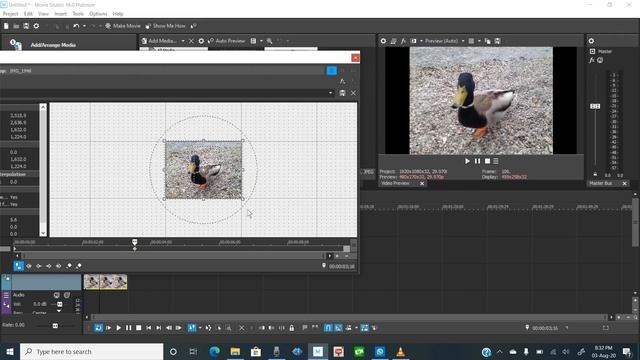Open project using folder icon in toolbar
The height and width of the screenshot is (360, 640).
16,26
